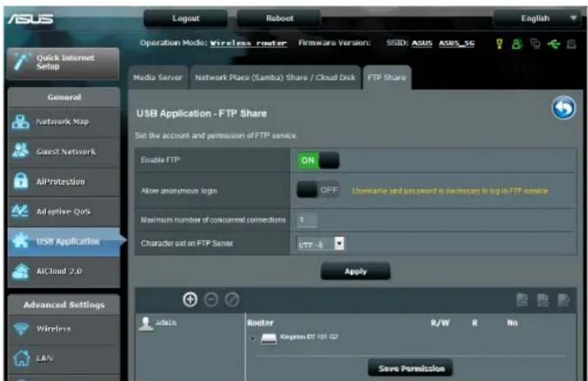
Task: Open the English language dropdown
Action: pyautogui.click(x=537, y=19)
